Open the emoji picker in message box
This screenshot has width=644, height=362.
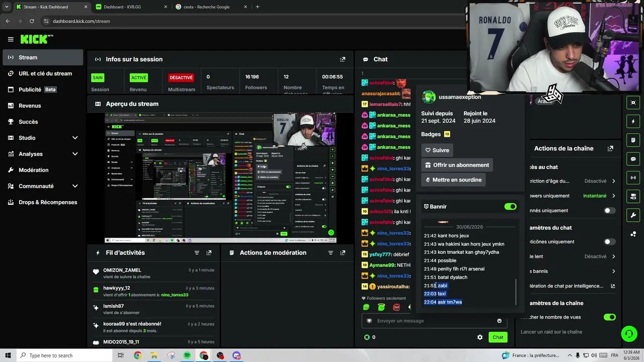[x=499, y=321]
